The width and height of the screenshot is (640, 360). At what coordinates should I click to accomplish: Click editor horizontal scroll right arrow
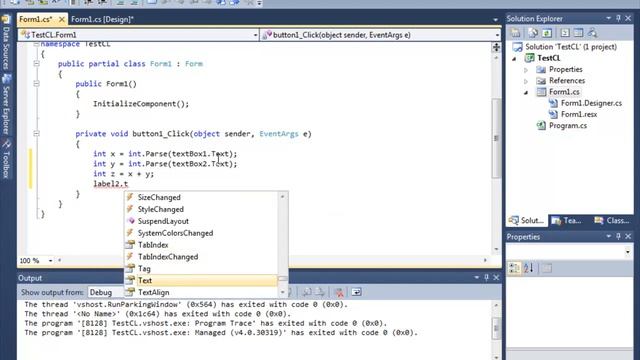(x=485, y=260)
